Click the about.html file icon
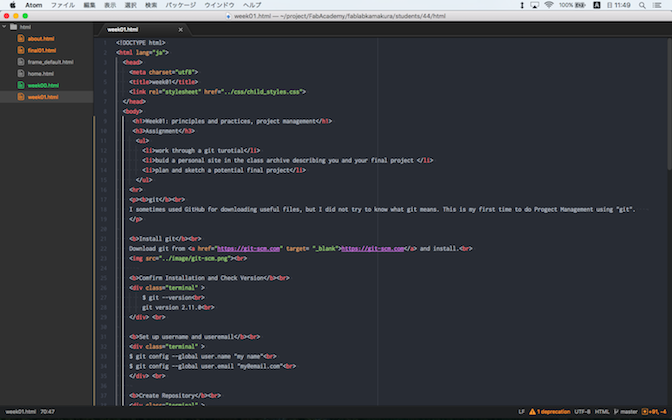The width and height of the screenshot is (672, 420). (21, 38)
